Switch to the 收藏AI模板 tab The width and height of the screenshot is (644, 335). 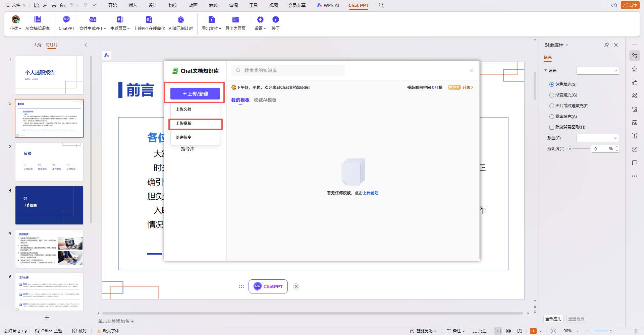coord(265,100)
